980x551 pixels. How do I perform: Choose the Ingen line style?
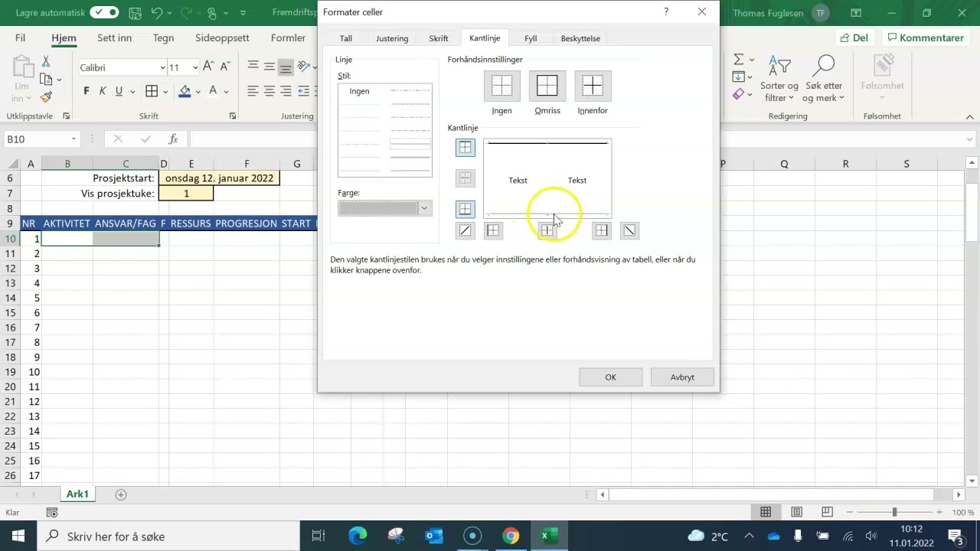(360, 91)
